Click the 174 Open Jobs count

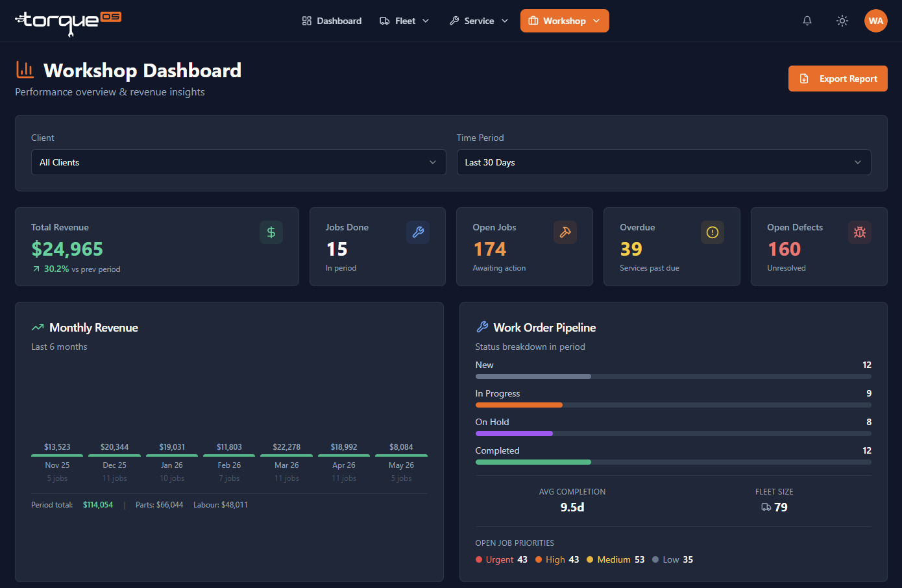tap(490, 249)
